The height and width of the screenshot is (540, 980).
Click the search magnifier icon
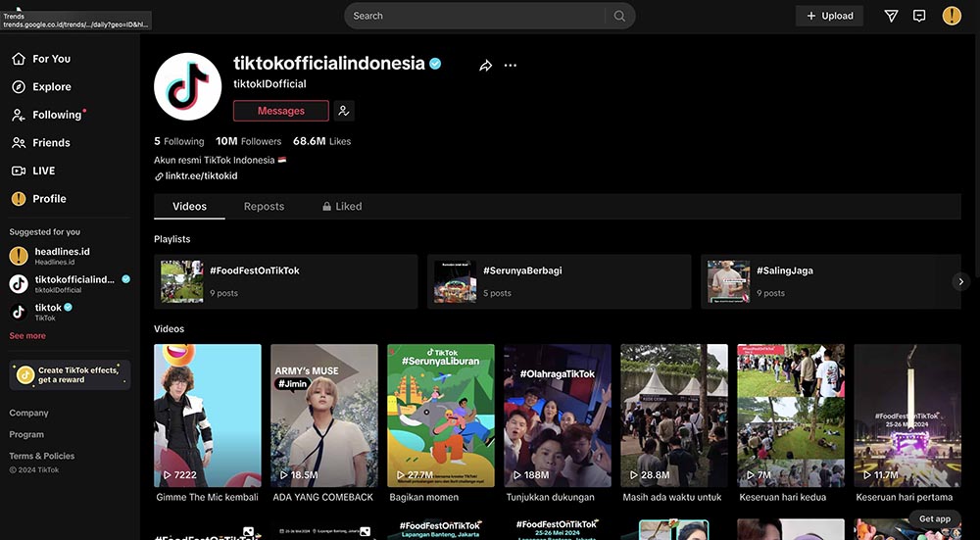click(x=619, y=17)
